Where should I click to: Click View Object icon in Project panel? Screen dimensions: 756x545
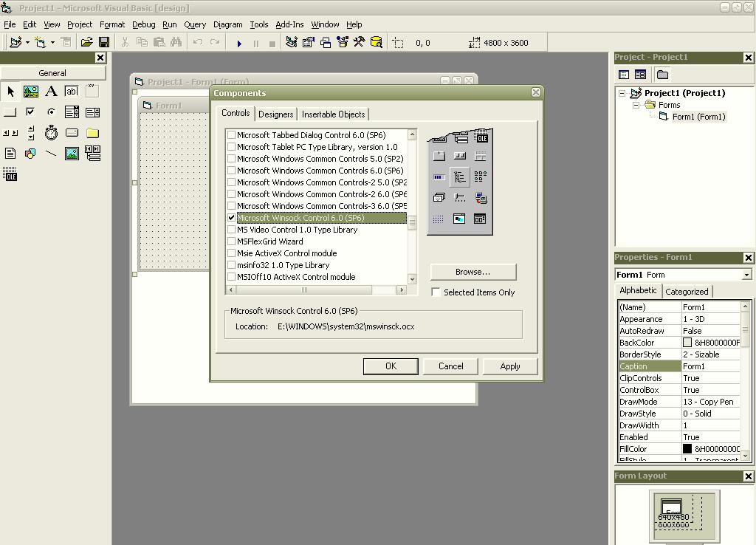tap(640, 75)
